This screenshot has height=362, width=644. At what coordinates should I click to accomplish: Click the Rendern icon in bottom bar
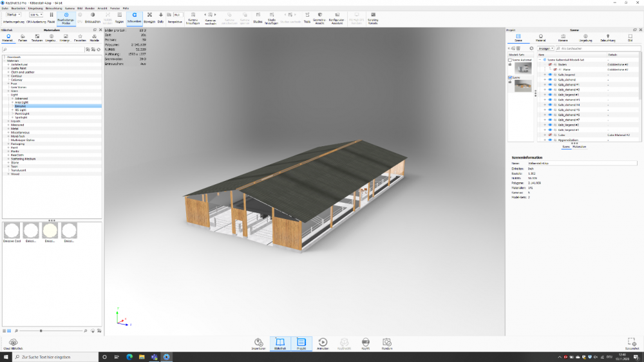coord(386,343)
